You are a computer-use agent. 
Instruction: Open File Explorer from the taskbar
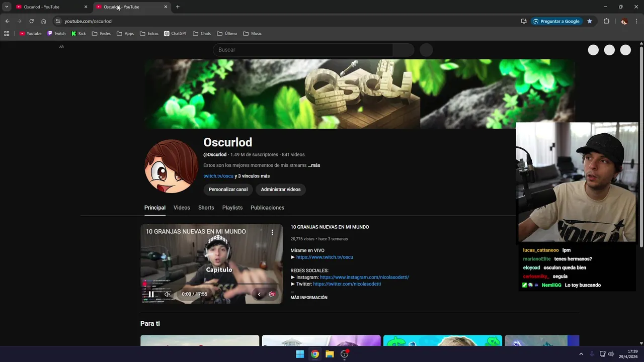pyautogui.click(x=330, y=354)
